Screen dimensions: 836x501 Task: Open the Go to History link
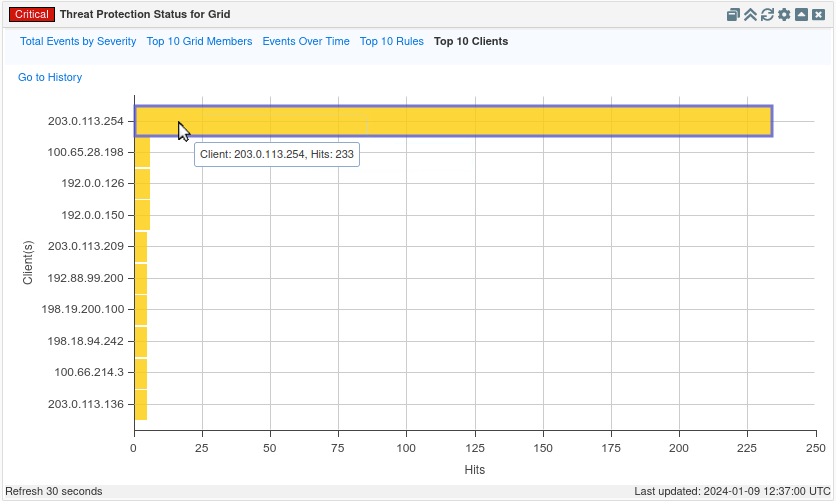coord(50,77)
